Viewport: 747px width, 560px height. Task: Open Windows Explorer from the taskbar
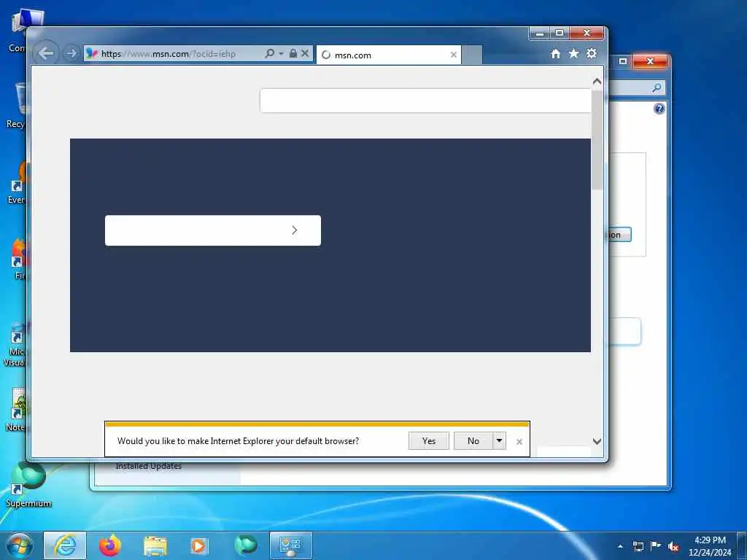155,545
